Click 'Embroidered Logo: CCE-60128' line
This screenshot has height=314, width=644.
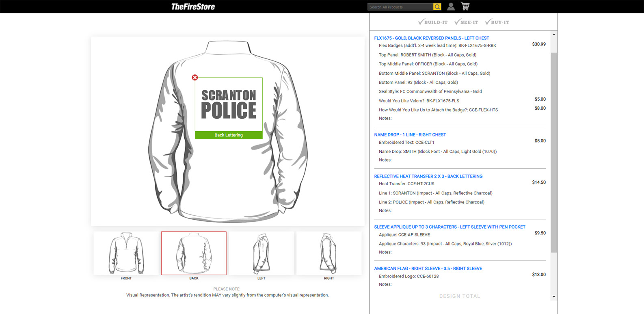click(409, 277)
